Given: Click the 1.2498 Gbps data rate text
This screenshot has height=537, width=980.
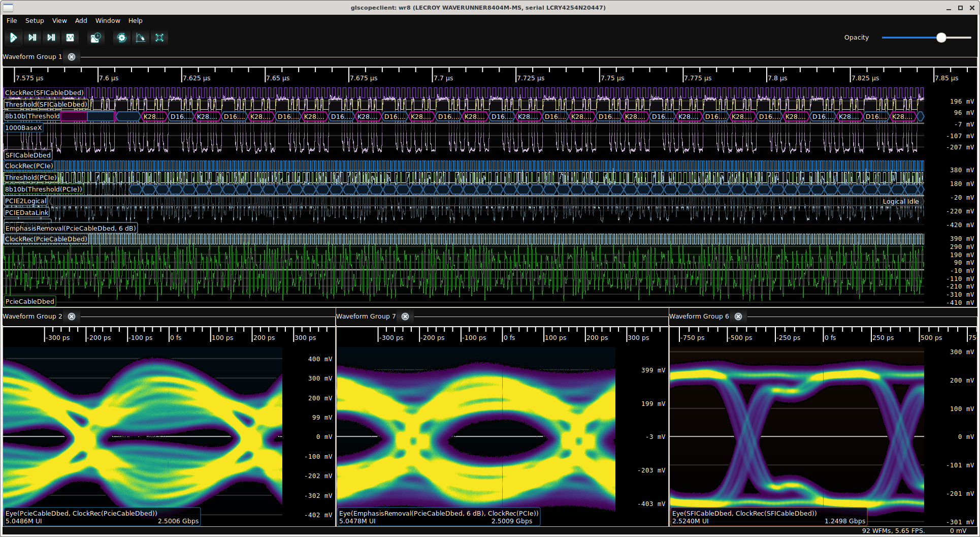Looking at the screenshot, I should (x=845, y=521).
